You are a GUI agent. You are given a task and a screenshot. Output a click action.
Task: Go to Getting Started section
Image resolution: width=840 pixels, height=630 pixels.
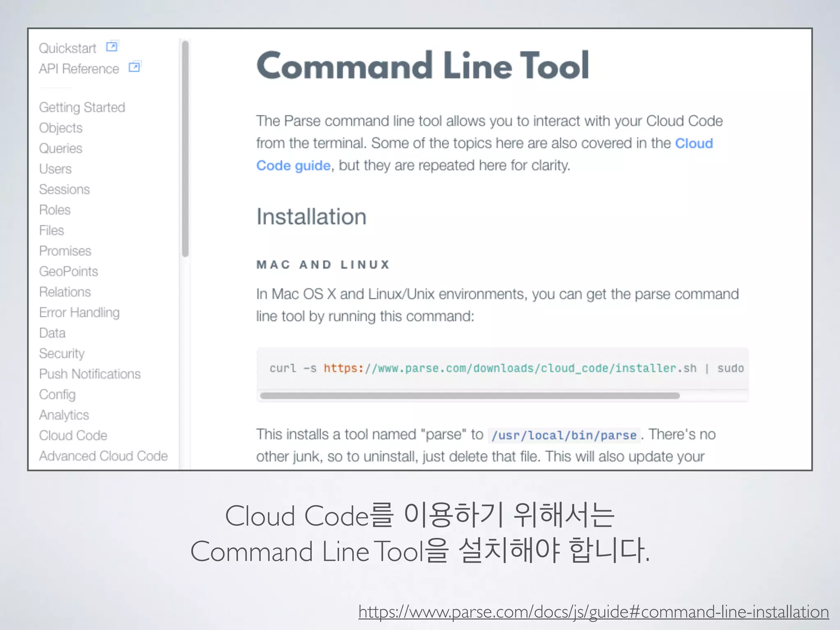[x=82, y=107]
